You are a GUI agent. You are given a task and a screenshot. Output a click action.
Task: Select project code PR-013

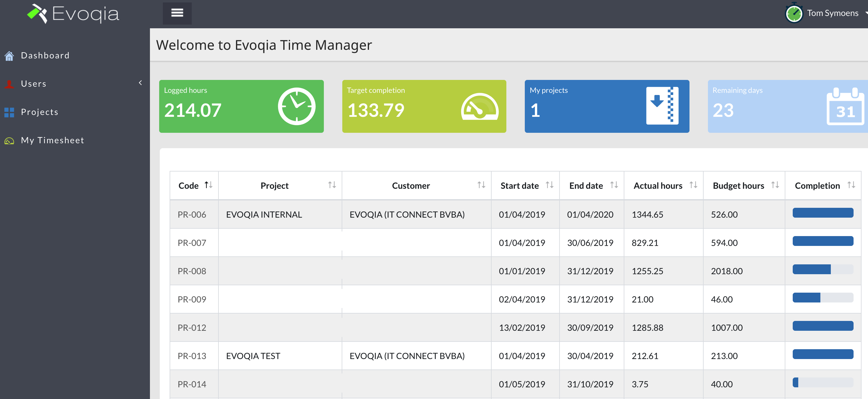[192, 356]
